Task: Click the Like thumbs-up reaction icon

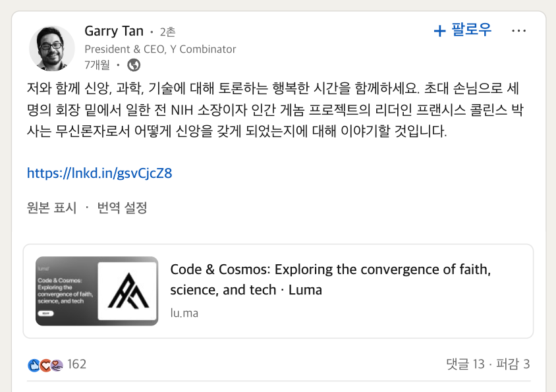Action: coord(34,364)
